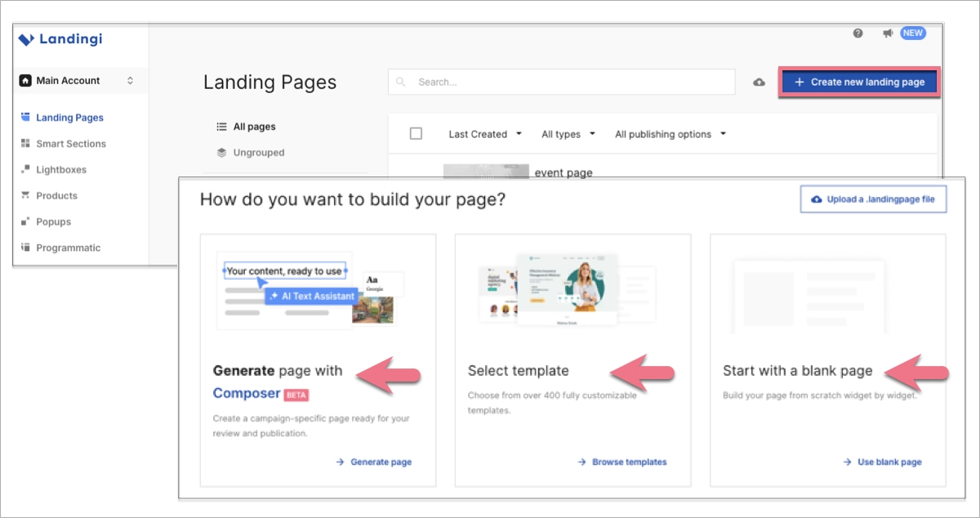Select the Popups sidebar icon

click(x=24, y=221)
